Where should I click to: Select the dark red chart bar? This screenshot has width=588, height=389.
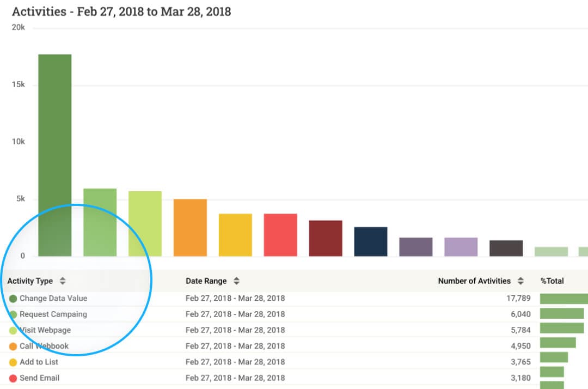pos(325,238)
